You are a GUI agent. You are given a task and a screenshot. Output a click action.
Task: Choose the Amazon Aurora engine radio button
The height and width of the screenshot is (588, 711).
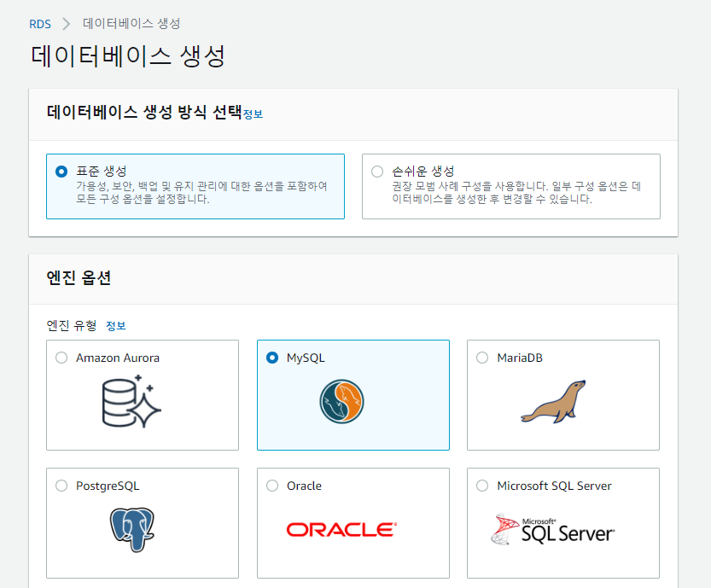click(61, 358)
